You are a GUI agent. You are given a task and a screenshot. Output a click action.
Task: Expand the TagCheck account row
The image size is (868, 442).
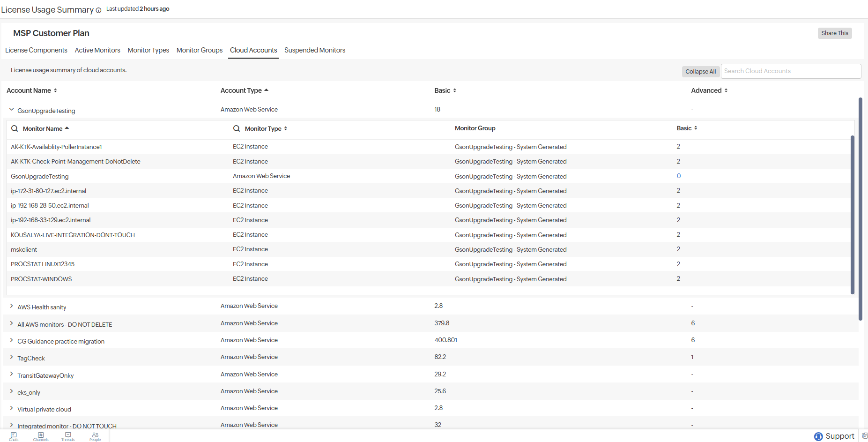click(12, 357)
